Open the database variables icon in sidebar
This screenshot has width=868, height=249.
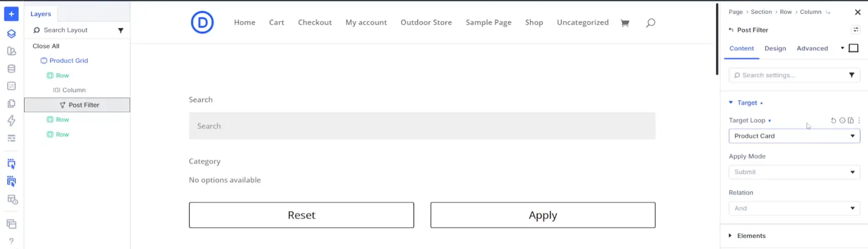coord(11,68)
